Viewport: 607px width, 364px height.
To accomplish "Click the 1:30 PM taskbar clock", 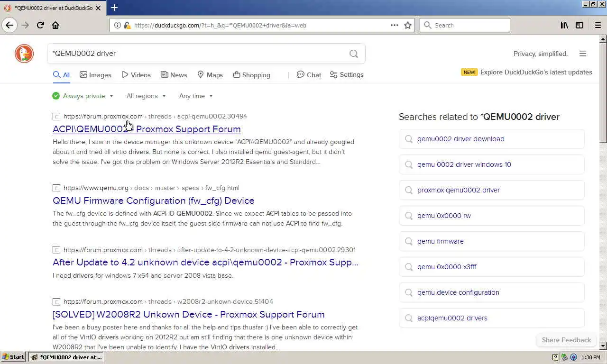I will click(591, 357).
